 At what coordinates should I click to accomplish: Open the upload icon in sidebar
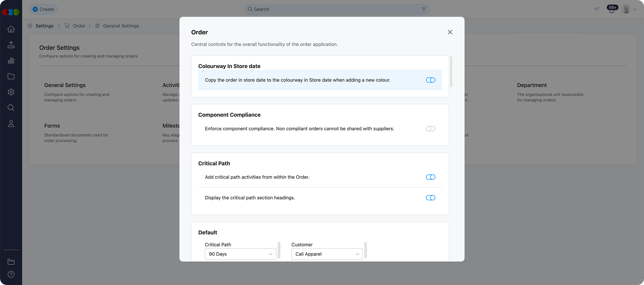[x=11, y=45]
